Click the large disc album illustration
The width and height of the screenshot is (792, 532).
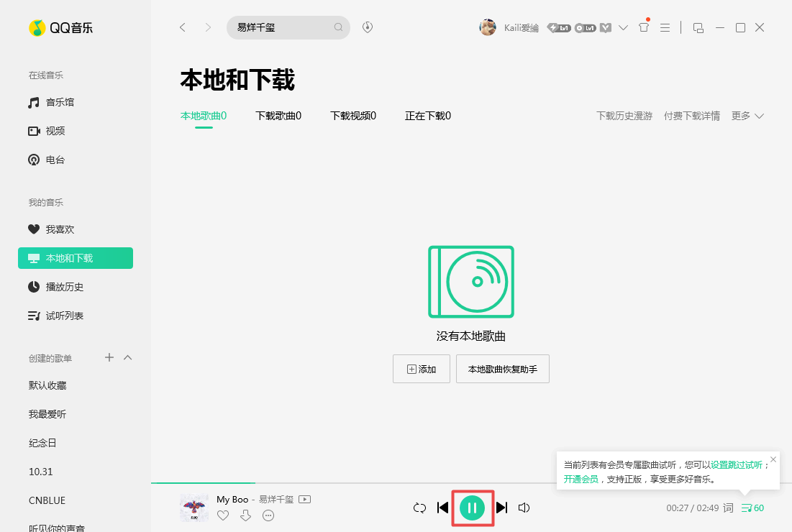coord(470,282)
